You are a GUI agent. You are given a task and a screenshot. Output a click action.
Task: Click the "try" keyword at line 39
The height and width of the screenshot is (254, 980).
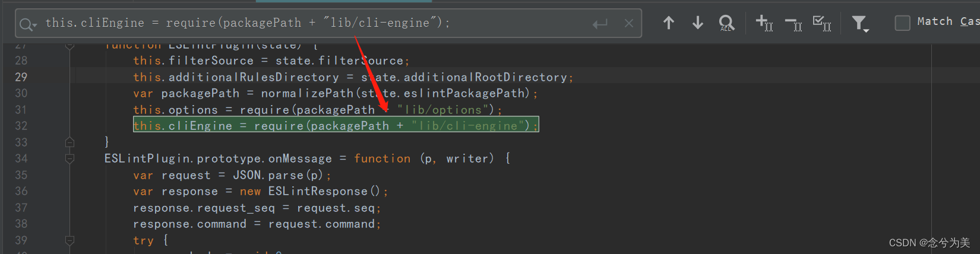click(143, 240)
